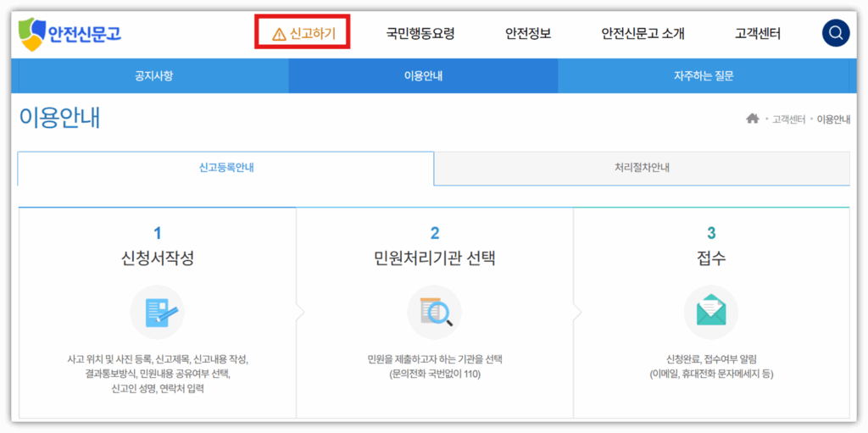The height and width of the screenshot is (433, 868).
Task: Click the text (문의전화 국번없이 110)
Action: [435, 375]
